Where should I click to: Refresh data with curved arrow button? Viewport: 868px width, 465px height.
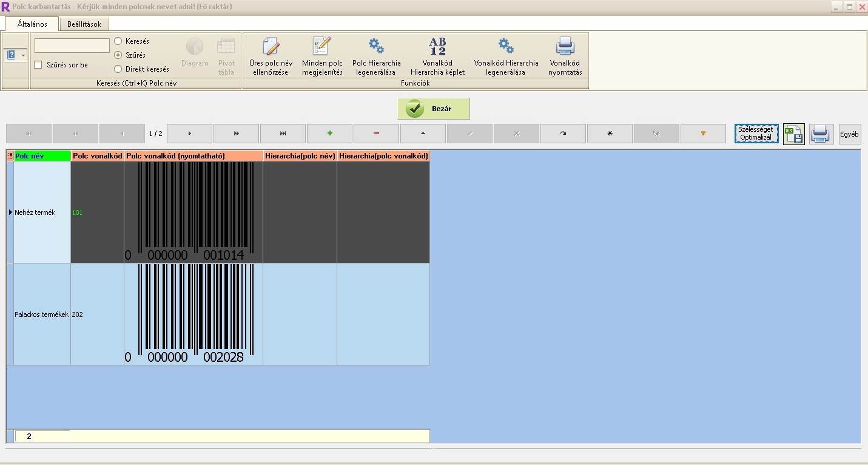click(x=563, y=134)
